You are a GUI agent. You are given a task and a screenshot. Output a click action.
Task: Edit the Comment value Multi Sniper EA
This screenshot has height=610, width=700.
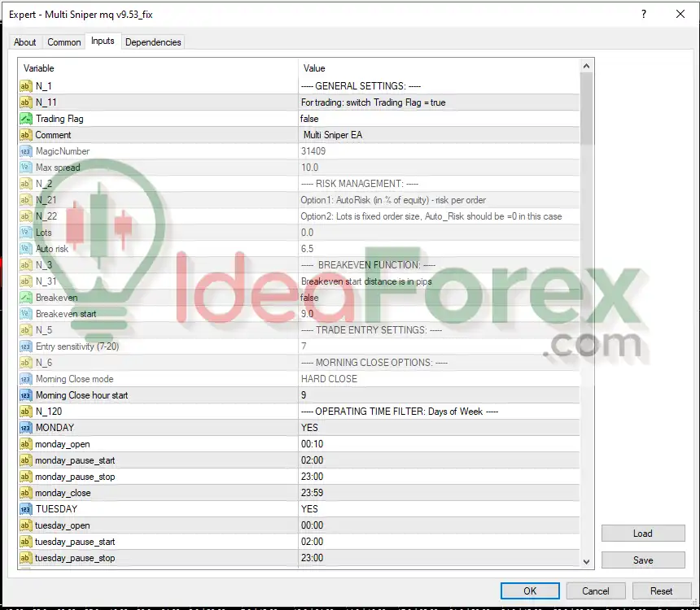pos(439,135)
